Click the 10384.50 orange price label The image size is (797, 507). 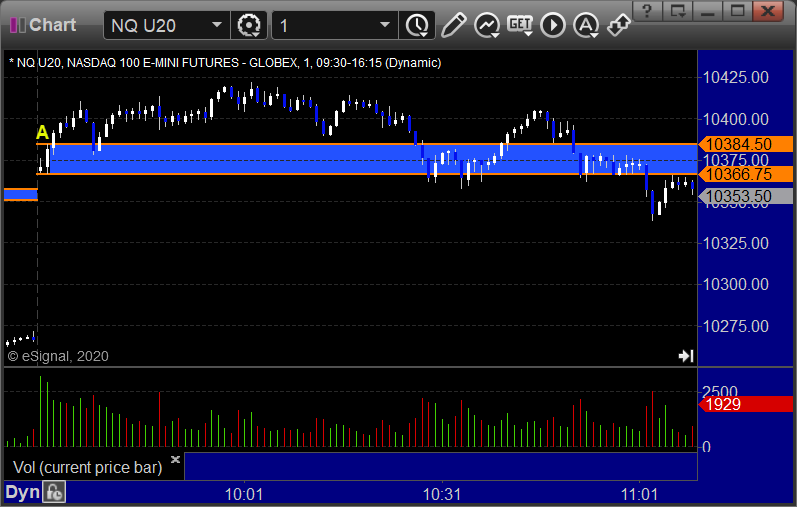pyautogui.click(x=745, y=144)
